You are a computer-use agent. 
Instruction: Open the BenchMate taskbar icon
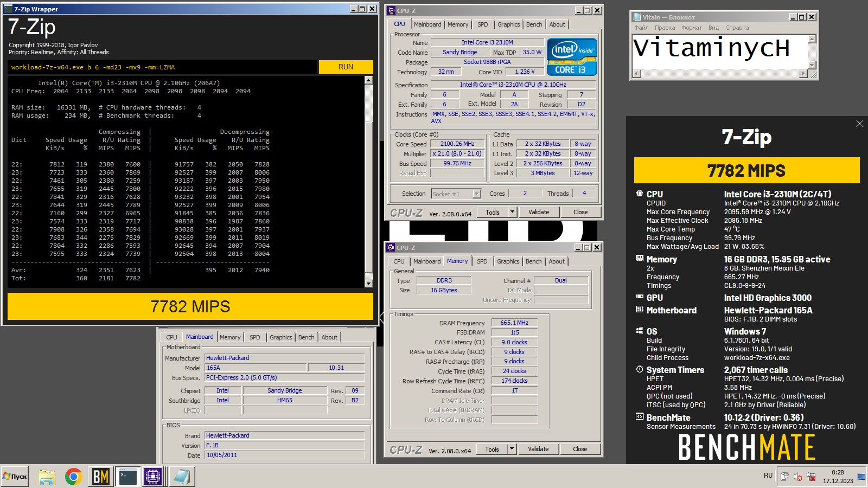pyautogui.click(x=101, y=477)
